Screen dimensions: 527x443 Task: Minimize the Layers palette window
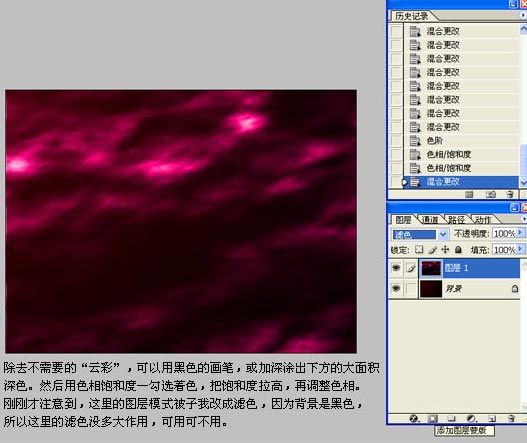515,207
